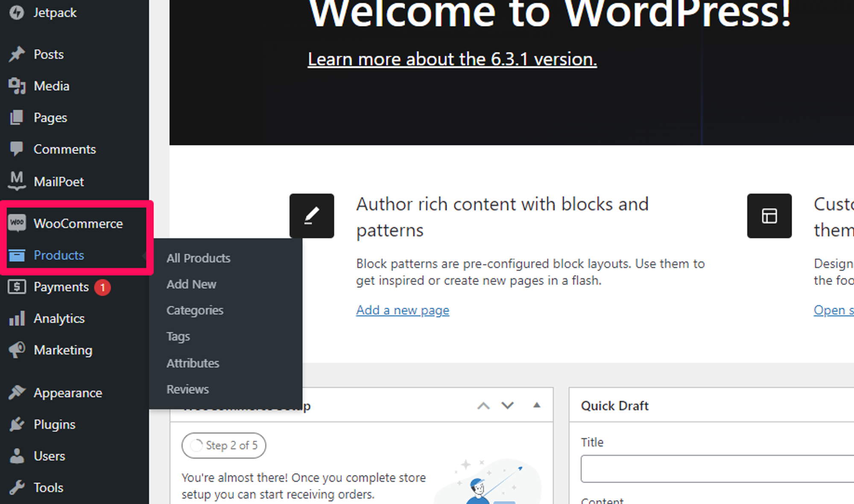Screen dimensions: 854x504
Task: Click the Media library icon
Action: point(17,86)
